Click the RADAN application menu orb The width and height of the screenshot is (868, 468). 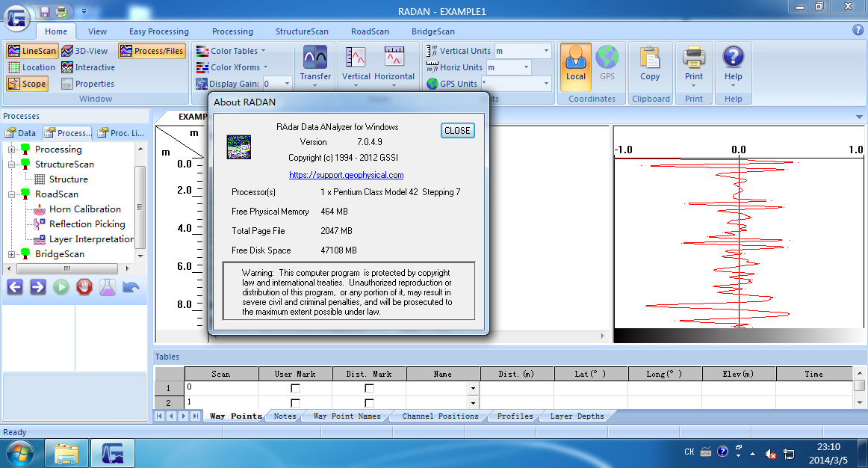tap(17, 16)
